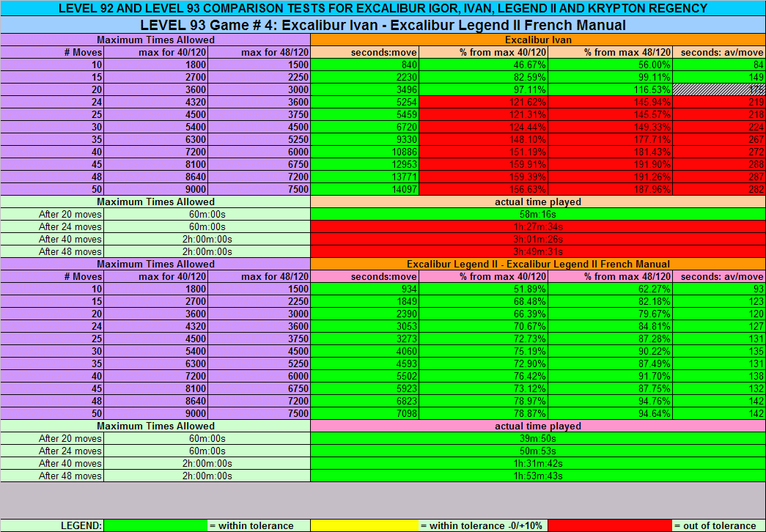Select the Legend II seconds:move cell 934

coord(364,289)
